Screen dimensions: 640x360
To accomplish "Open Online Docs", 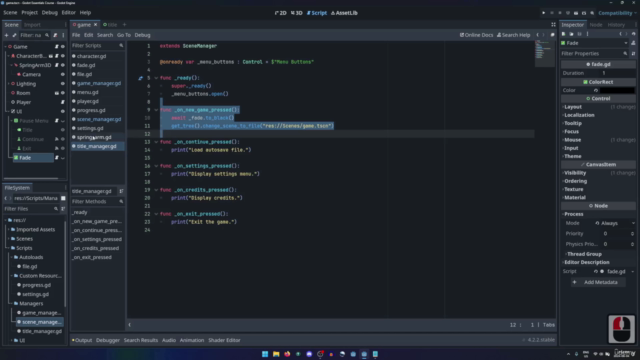I will tap(476, 35).
